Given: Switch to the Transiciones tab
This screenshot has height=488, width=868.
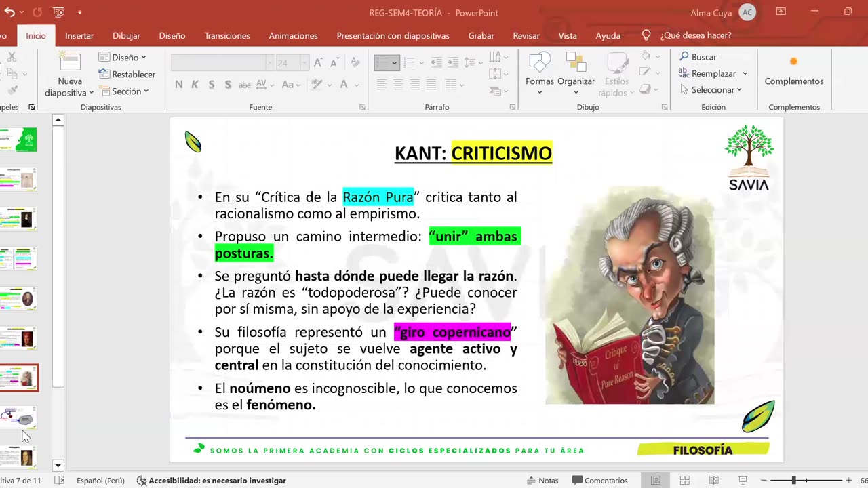Looking at the screenshot, I should point(227,35).
